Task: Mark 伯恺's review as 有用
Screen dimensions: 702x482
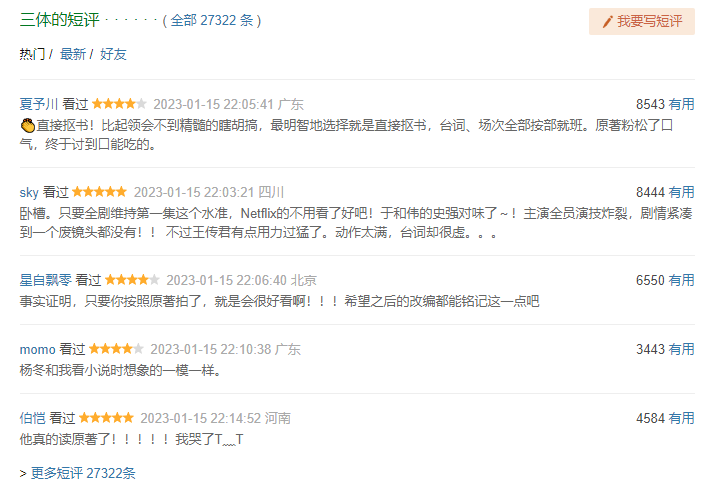Action: (x=681, y=418)
